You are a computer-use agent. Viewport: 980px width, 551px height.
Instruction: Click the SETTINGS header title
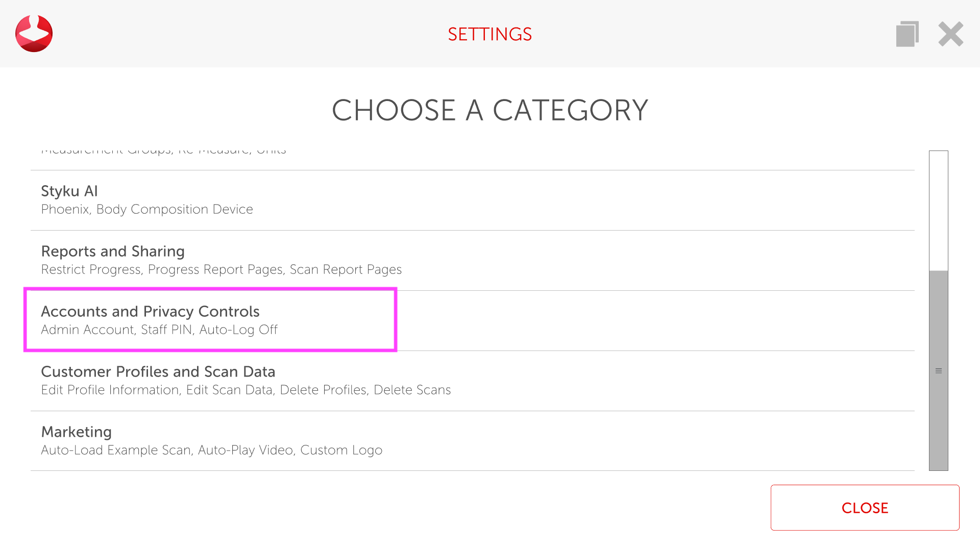coord(489,34)
